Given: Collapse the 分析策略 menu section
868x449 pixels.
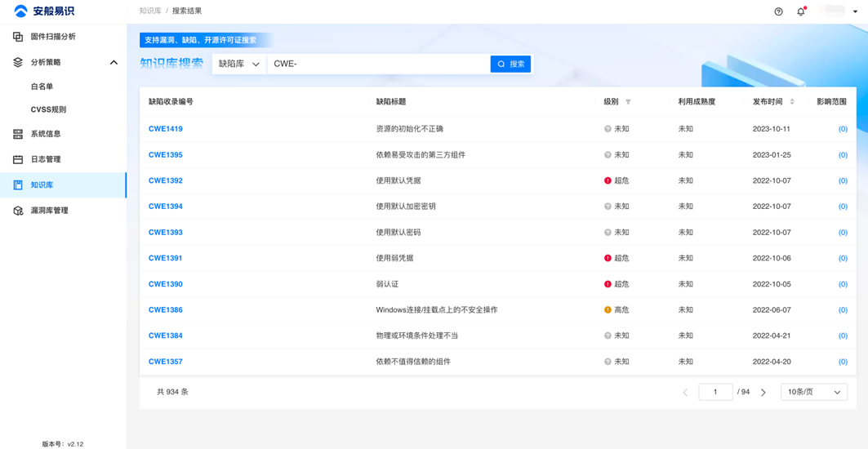Looking at the screenshot, I should 114,62.
